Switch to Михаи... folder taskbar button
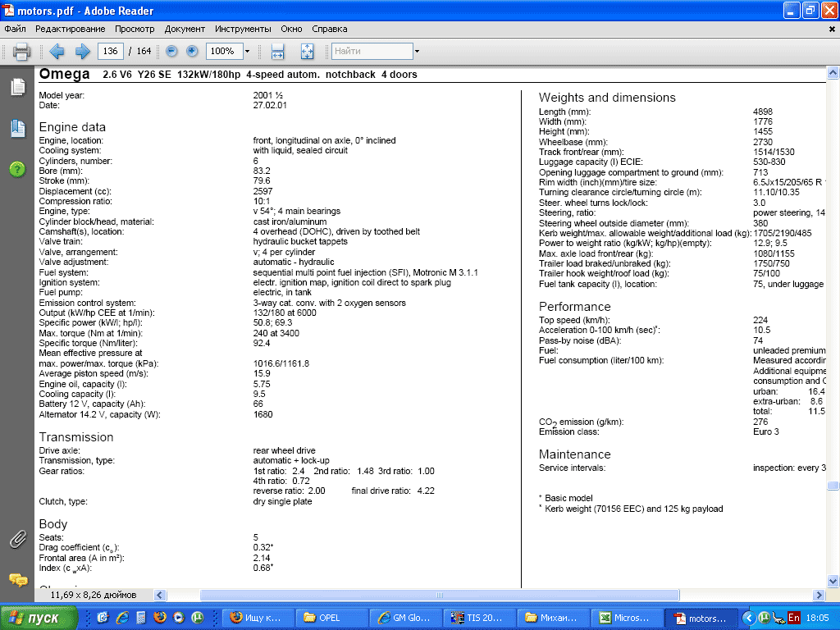This screenshot has width=840, height=630. coord(554,618)
